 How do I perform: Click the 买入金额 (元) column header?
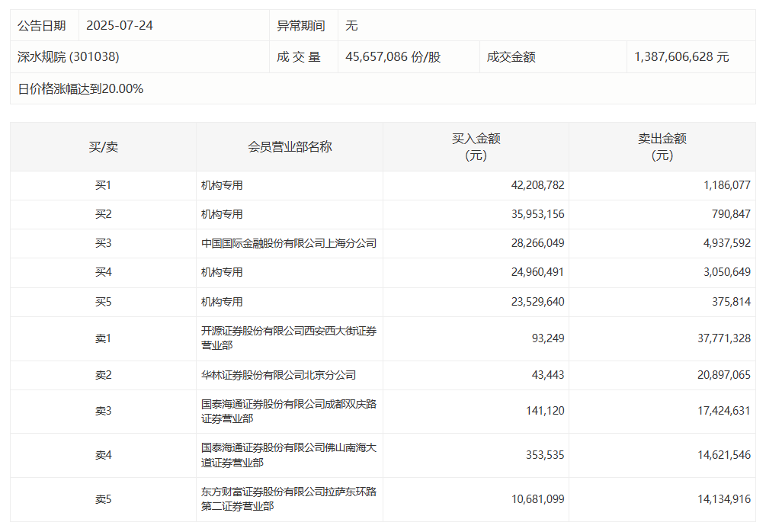click(x=476, y=147)
